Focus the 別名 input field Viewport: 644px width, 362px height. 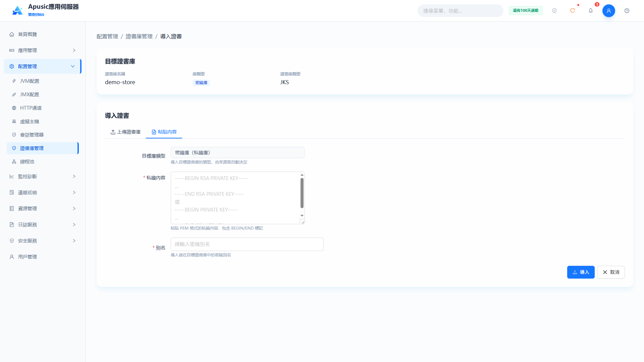coord(247,244)
